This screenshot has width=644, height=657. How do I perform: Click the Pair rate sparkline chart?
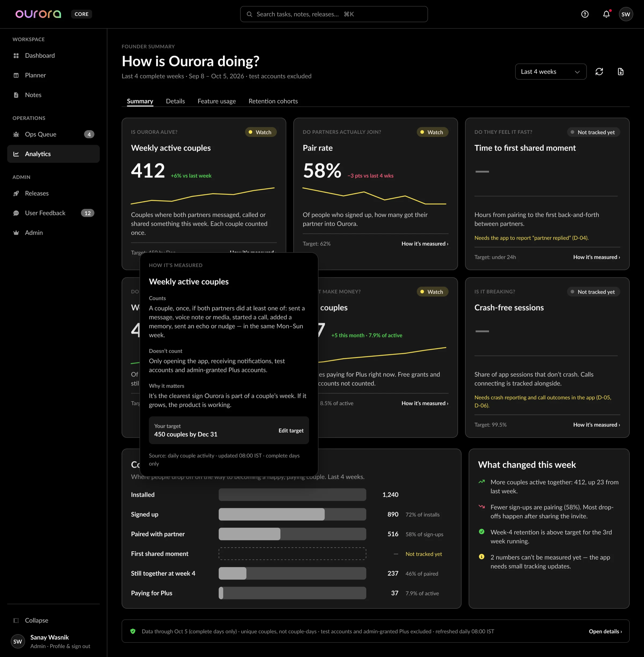(374, 196)
